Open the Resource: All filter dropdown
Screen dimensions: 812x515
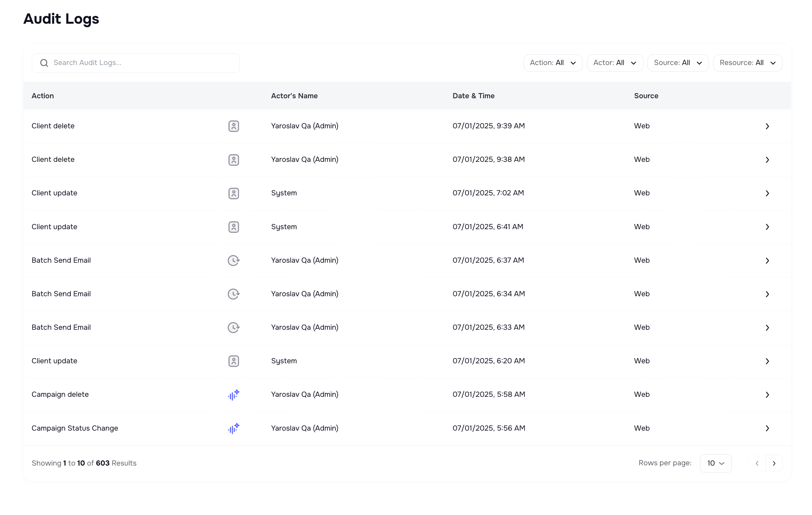click(748, 63)
